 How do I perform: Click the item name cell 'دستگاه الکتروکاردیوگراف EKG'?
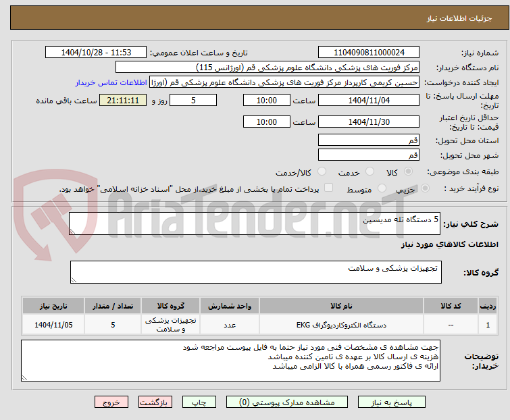point(341,325)
